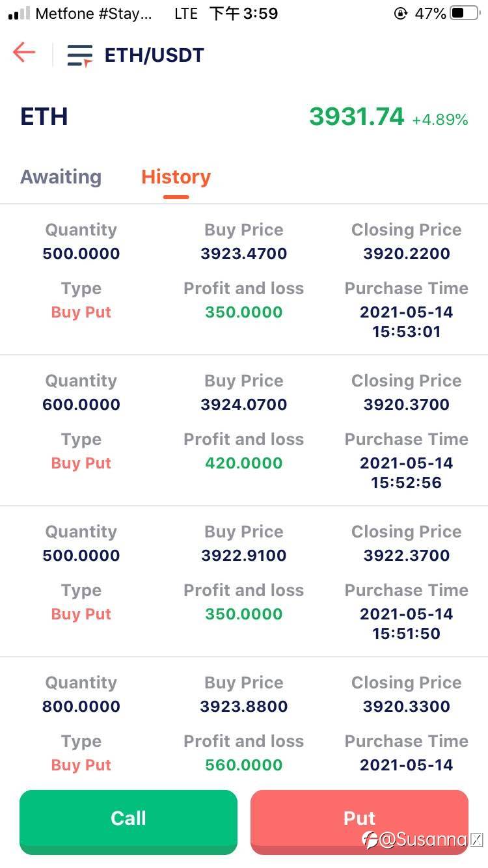Tap the 420.0000 profit value
This screenshot has width=488, height=868.
243,463
